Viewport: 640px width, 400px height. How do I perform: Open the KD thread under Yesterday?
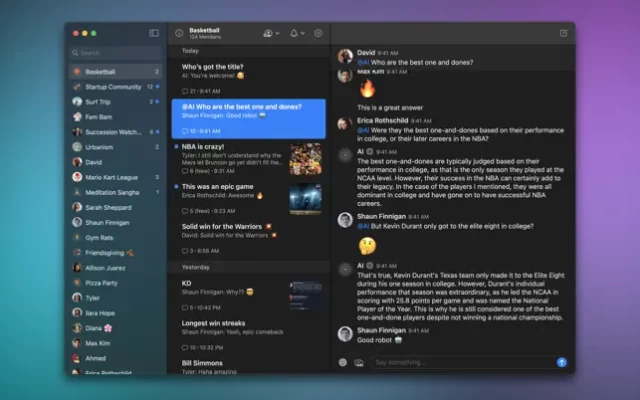click(230, 292)
